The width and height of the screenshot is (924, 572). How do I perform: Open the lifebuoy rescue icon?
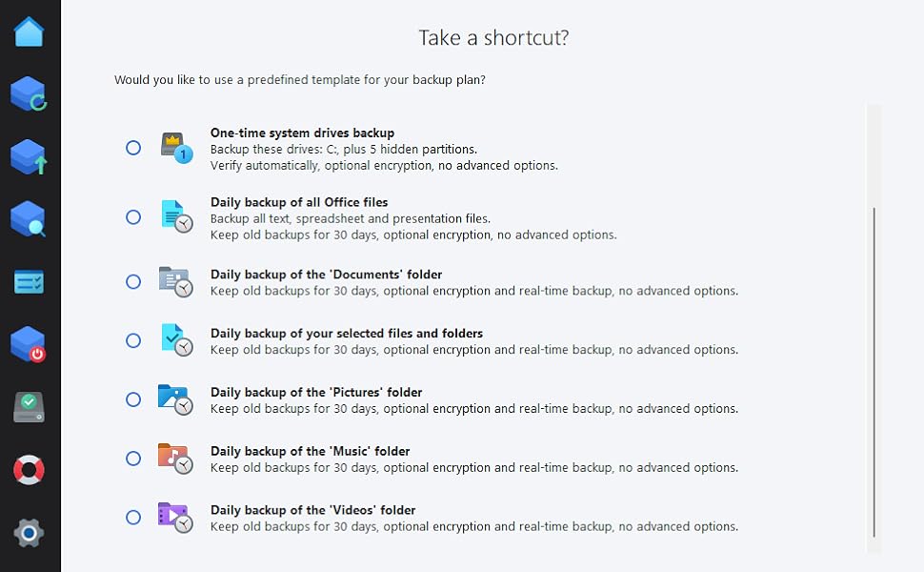[29, 470]
